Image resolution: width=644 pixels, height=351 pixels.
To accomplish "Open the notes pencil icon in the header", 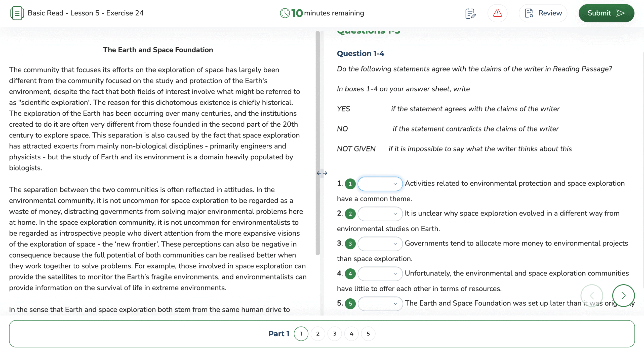I will [470, 13].
